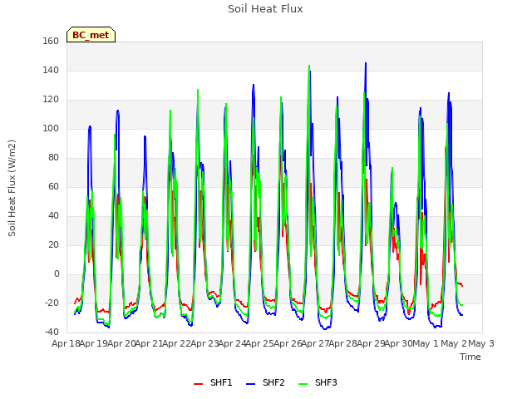
Task: Toggle the SHF2 legend entry
Action: [x=265, y=382]
